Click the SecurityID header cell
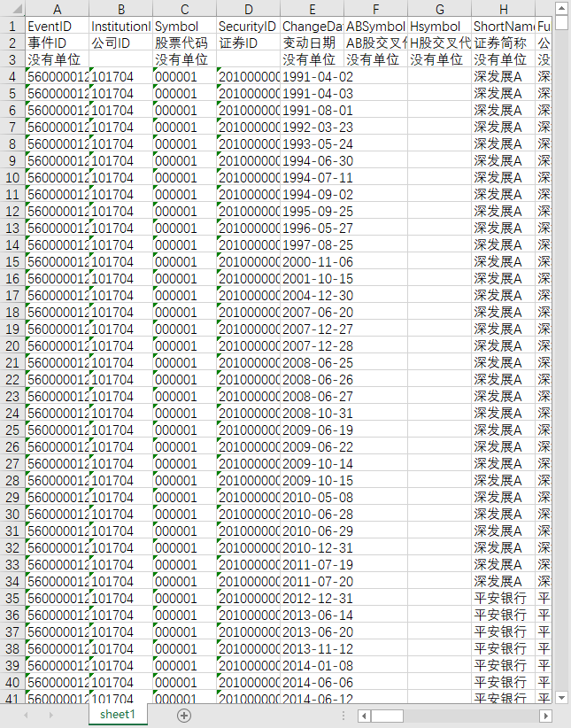This screenshot has width=571, height=728. coord(248,26)
